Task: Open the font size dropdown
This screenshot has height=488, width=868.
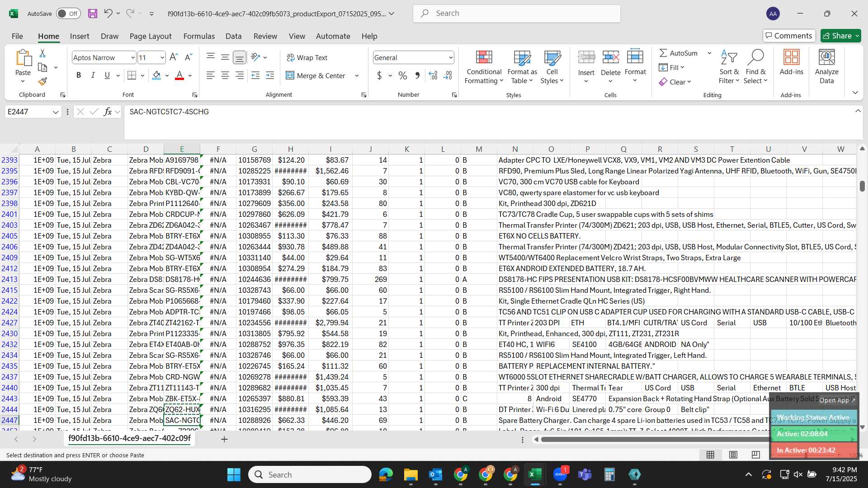Action: 162,57
